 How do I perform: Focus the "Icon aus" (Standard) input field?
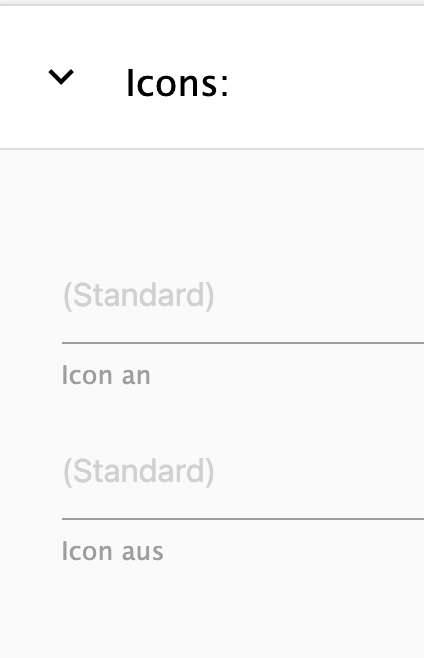pos(243,472)
